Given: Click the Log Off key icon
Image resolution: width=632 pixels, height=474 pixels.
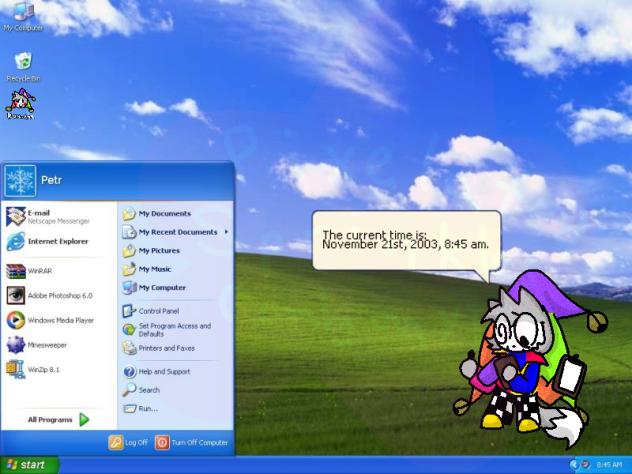Looking at the screenshot, I should pyautogui.click(x=115, y=443).
